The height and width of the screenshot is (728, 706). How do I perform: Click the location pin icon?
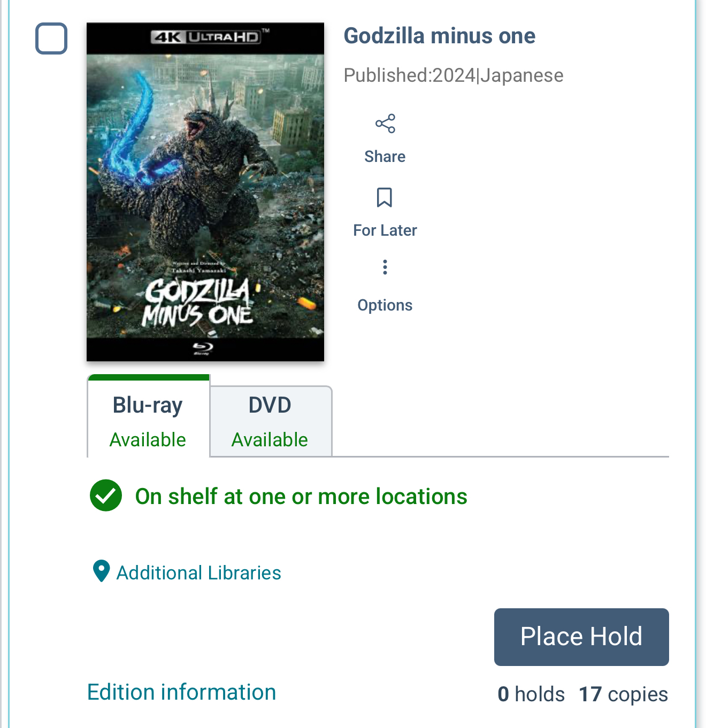pos(101,571)
